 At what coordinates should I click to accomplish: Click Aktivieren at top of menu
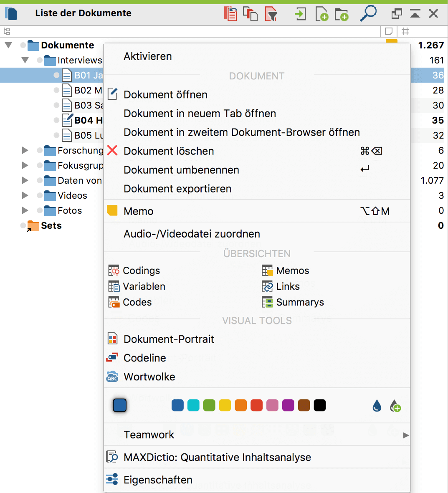pyautogui.click(x=148, y=56)
